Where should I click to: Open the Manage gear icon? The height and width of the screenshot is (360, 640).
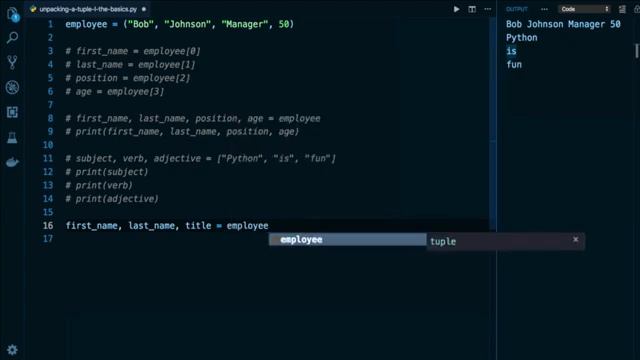coord(12,350)
